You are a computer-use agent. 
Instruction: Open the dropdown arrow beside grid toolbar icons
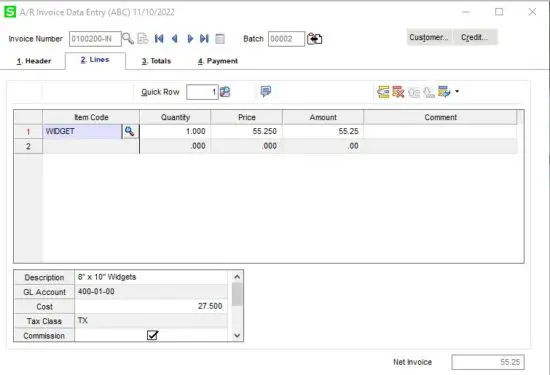[x=457, y=92]
